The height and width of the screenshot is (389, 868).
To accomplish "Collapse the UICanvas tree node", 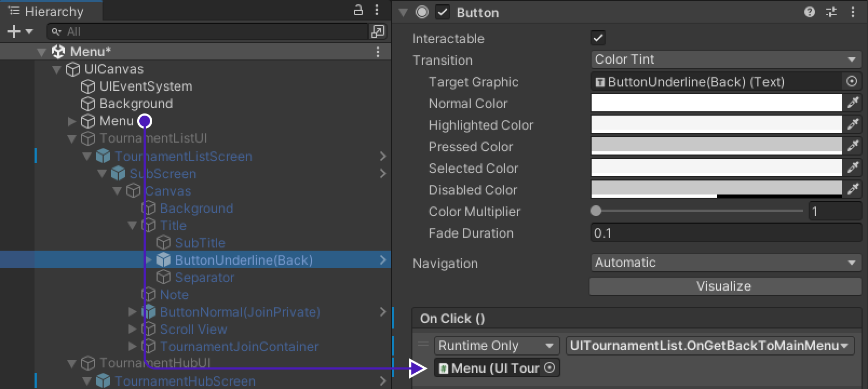I will point(57,69).
